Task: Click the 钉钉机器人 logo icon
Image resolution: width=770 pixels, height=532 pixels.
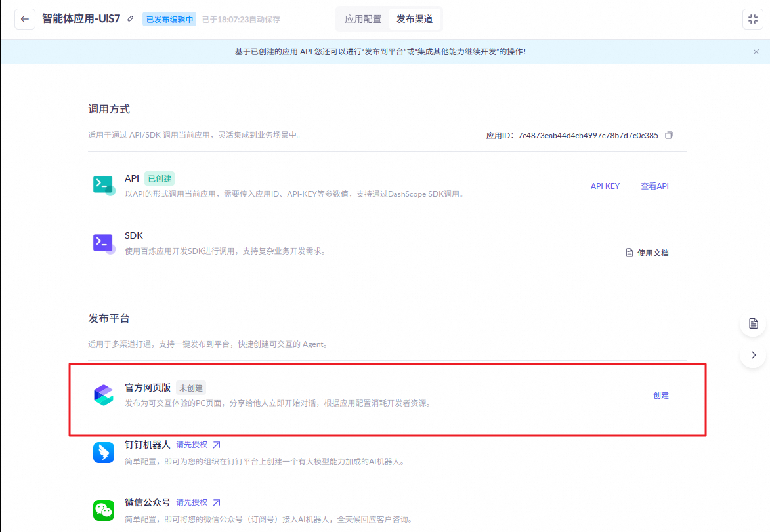Action: 104,453
